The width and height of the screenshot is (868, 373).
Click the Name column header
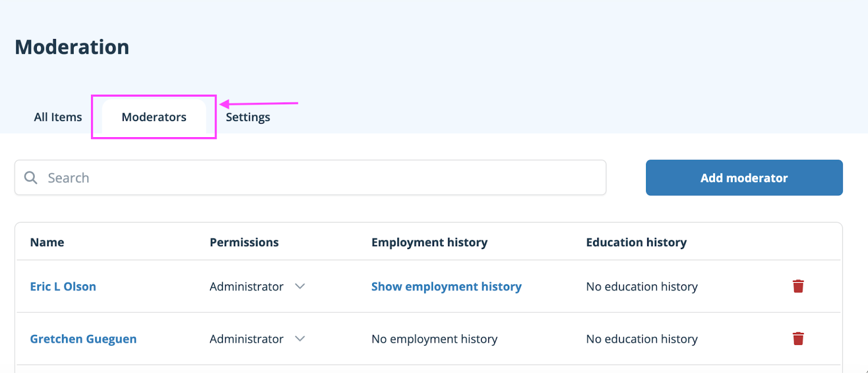(x=47, y=242)
